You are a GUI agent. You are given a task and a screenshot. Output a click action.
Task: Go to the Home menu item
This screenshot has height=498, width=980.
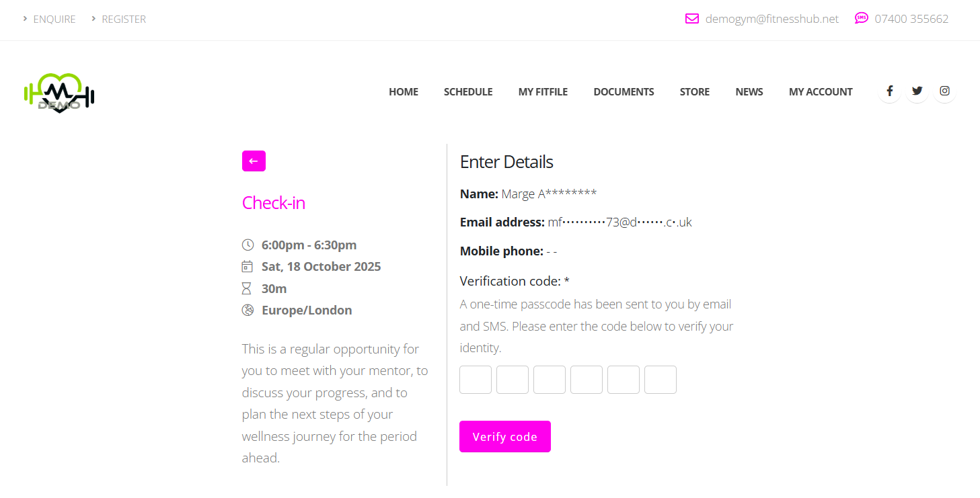point(404,92)
